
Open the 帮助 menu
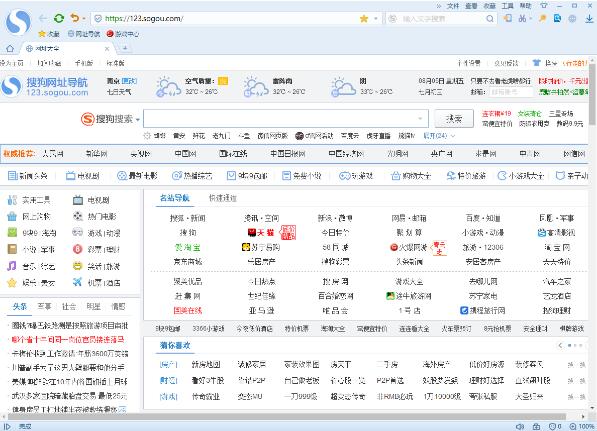coord(525,6)
